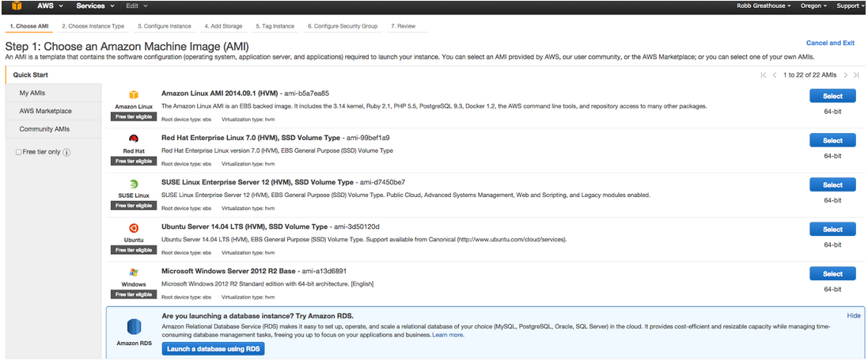Go to next page of AMIs
The image size is (868, 361).
click(x=845, y=74)
